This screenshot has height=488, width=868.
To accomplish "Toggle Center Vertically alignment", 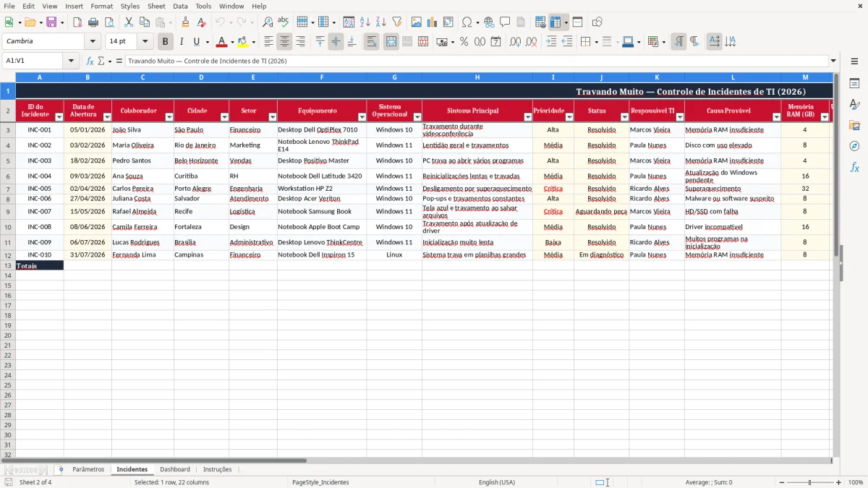I will point(336,42).
